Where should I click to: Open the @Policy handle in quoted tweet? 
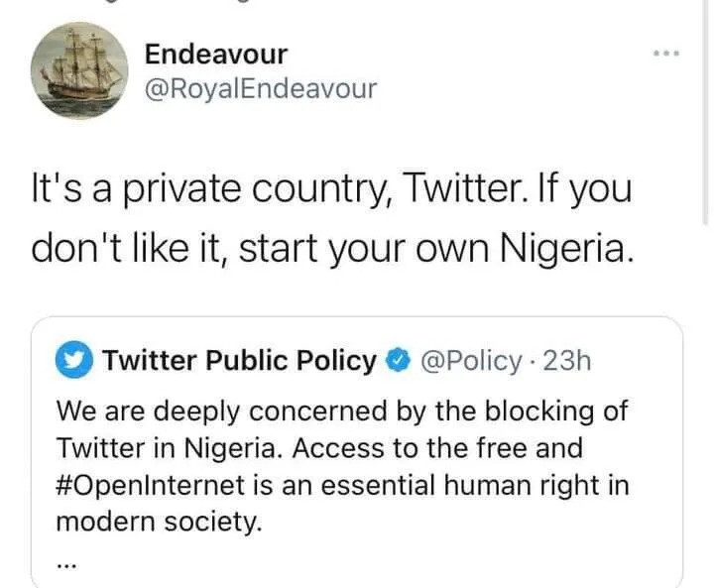pyautogui.click(x=472, y=361)
